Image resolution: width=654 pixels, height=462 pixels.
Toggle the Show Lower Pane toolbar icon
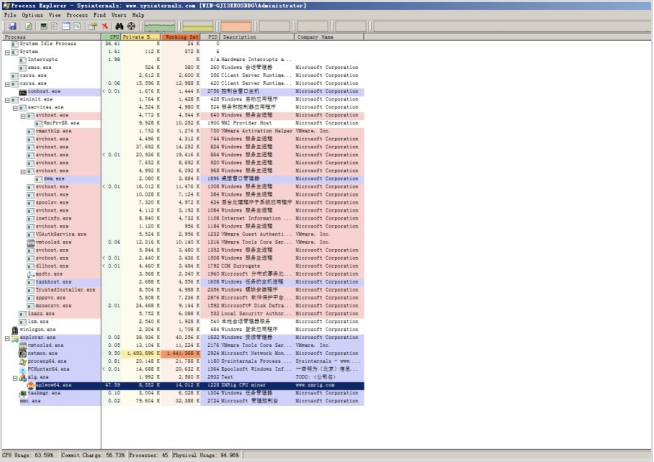coord(66,26)
